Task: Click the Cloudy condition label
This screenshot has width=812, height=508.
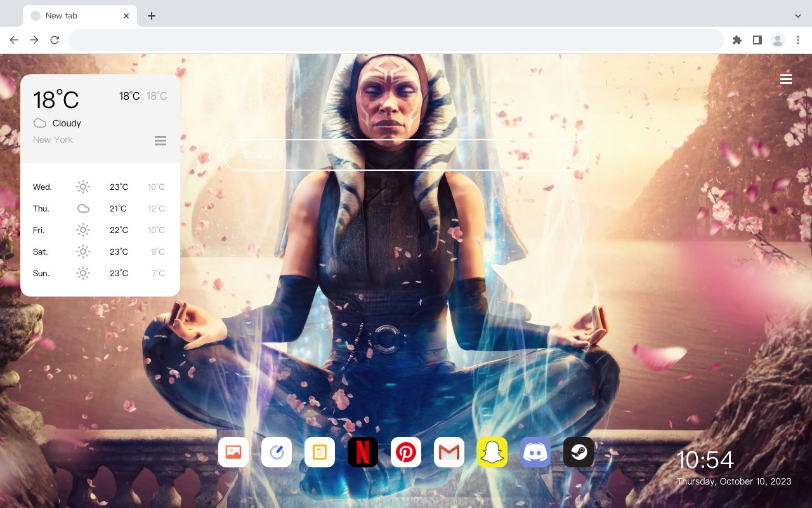Action: [x=67, y=123]
